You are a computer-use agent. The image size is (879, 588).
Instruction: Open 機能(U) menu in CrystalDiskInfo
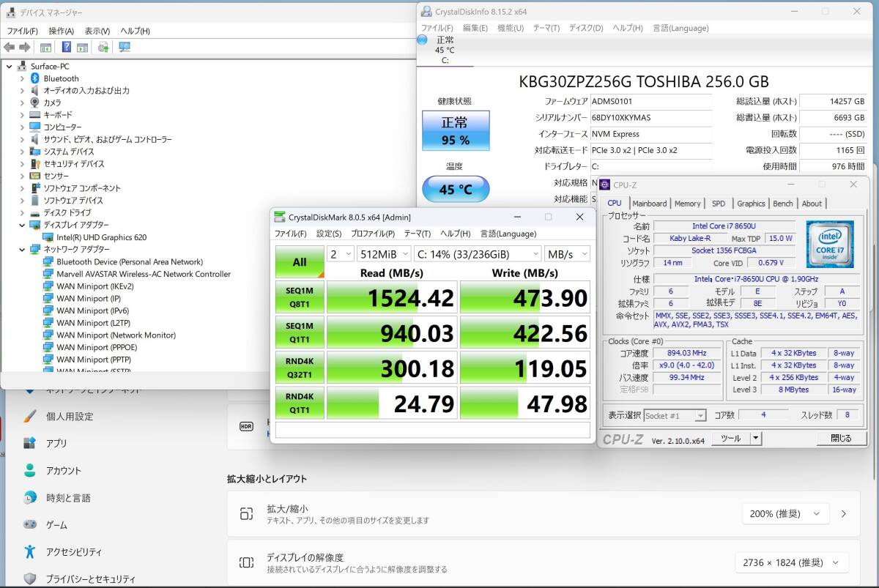point(511,28)
